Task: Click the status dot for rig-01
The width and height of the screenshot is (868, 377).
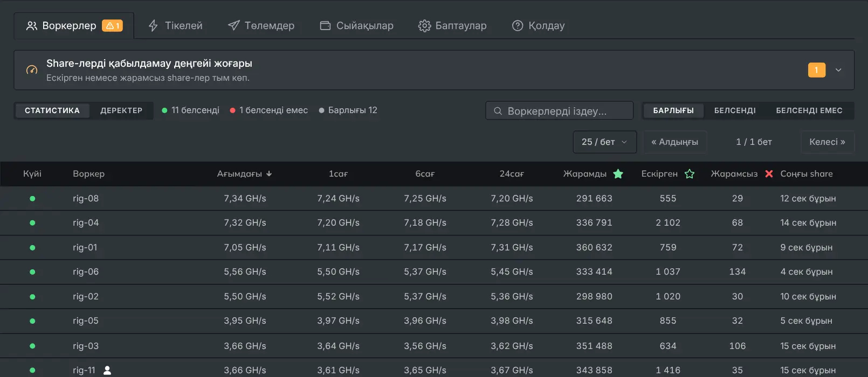Action: click(x=32, y=248)
